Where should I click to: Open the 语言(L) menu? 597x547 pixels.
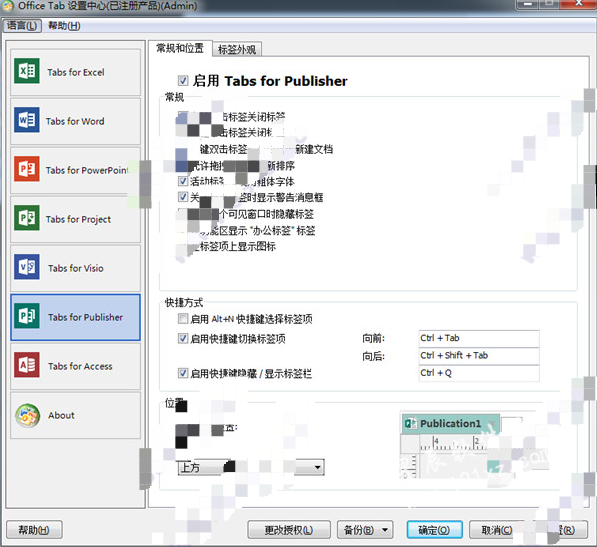(x=22, y=26)
